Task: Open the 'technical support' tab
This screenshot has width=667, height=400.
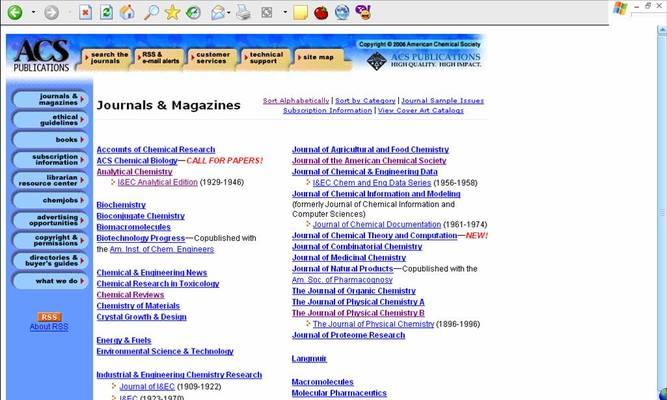Action: click(265, 58)
